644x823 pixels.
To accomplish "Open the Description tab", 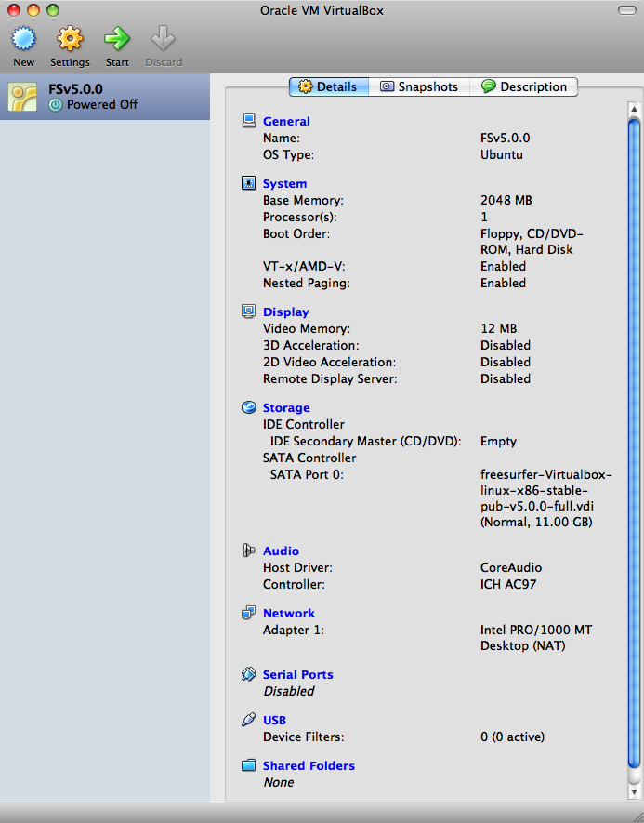I will [523, 86].
